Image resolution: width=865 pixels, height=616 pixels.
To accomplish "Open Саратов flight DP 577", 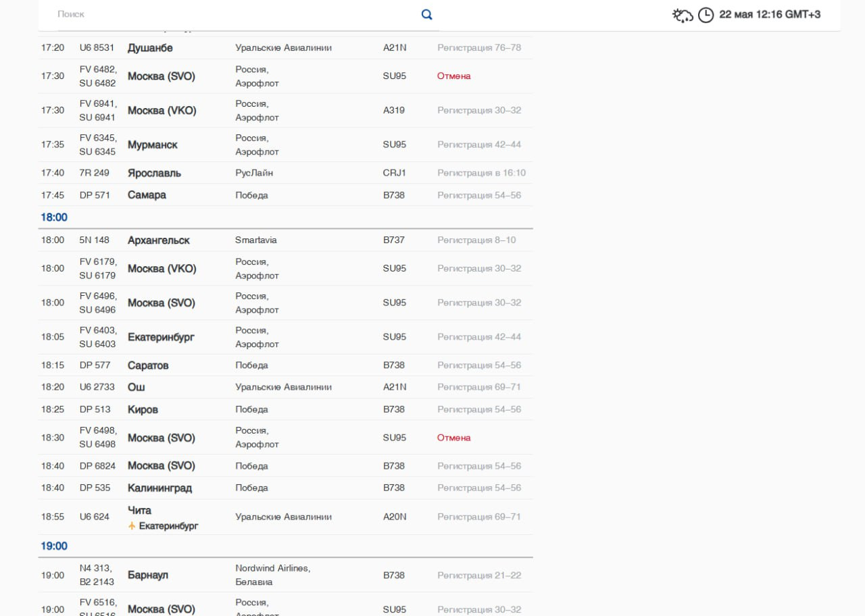I will point(285,365).
